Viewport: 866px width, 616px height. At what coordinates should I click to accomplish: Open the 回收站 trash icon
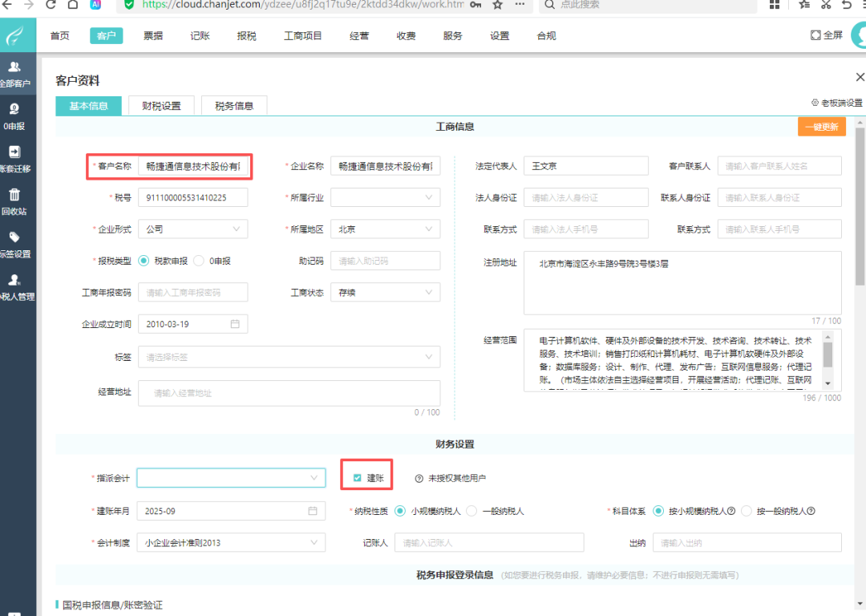[14, 194]
